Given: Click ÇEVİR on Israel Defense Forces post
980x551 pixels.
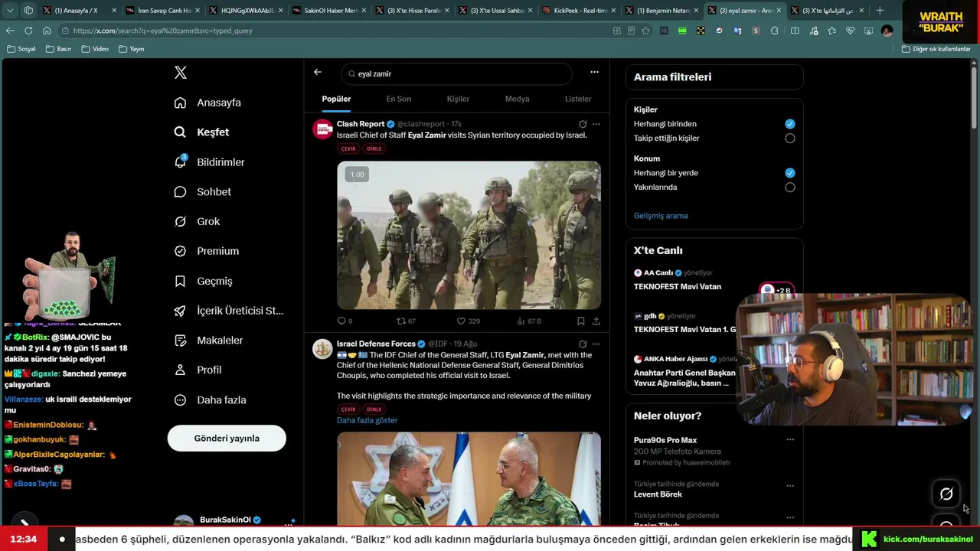Looking at the screenshot, I should point(348,409).
